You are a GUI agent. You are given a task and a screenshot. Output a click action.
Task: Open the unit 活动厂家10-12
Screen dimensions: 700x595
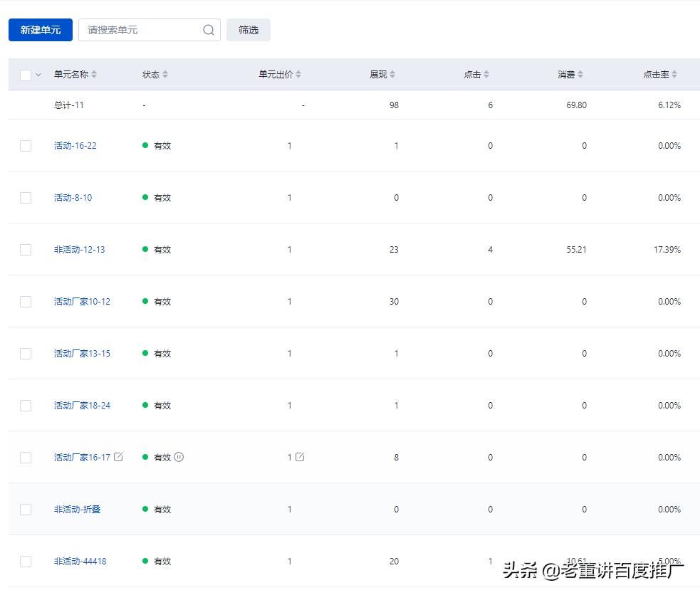pyautogui.click(x=80, y=301)
